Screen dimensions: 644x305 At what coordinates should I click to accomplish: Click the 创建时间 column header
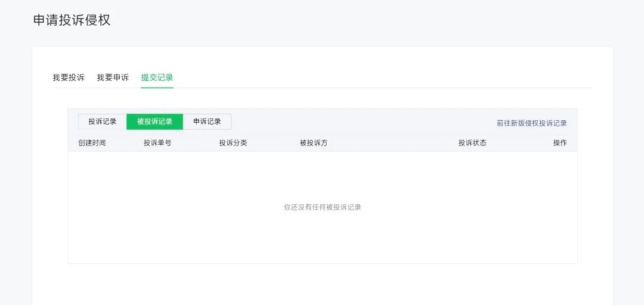[x=92, y=143]
